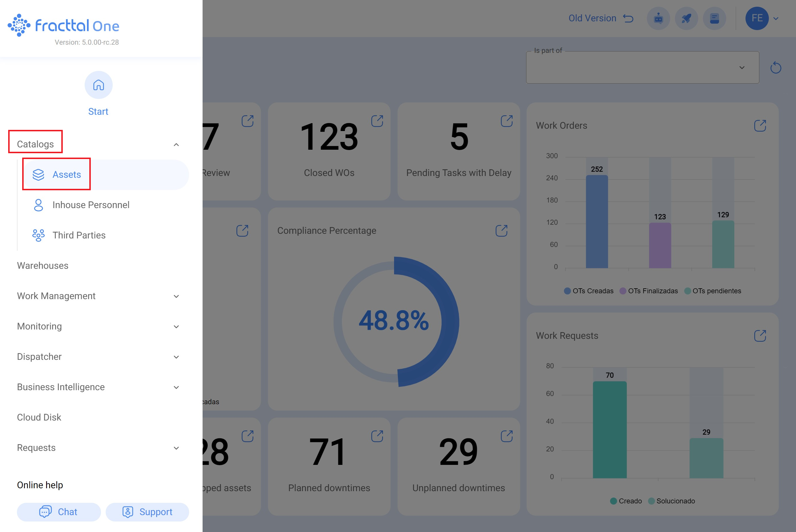Open Work Requests chart external link icon
The height and width of the screenshot is (532, 796).
(x=760, y=336)
